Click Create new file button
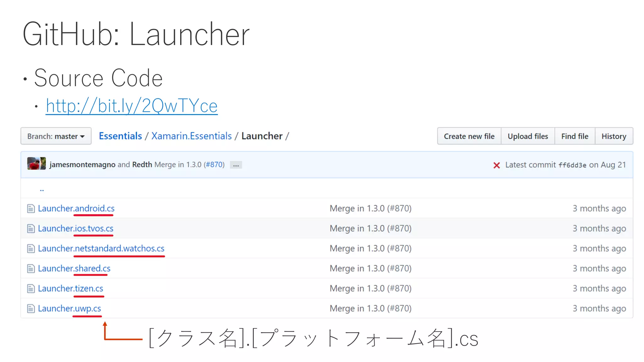The width and height of the screenshot is (644, 362). pos(469,136)
